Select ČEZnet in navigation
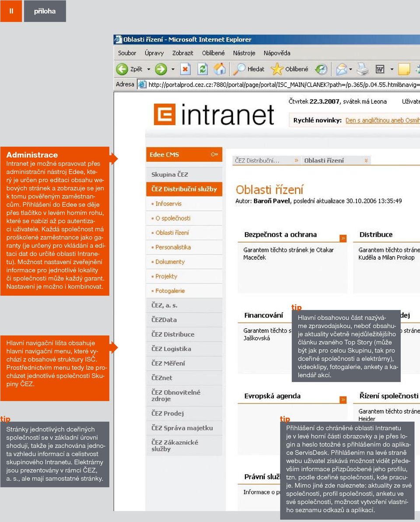 click(184, 378)
